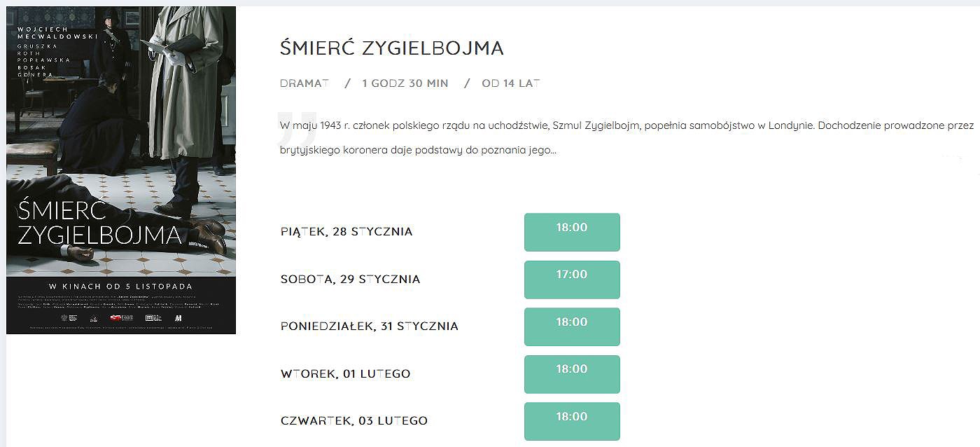
Task: Click the ŚMIERĆ ZYGIELBOJMA film title heading
Action: point(391,48)
